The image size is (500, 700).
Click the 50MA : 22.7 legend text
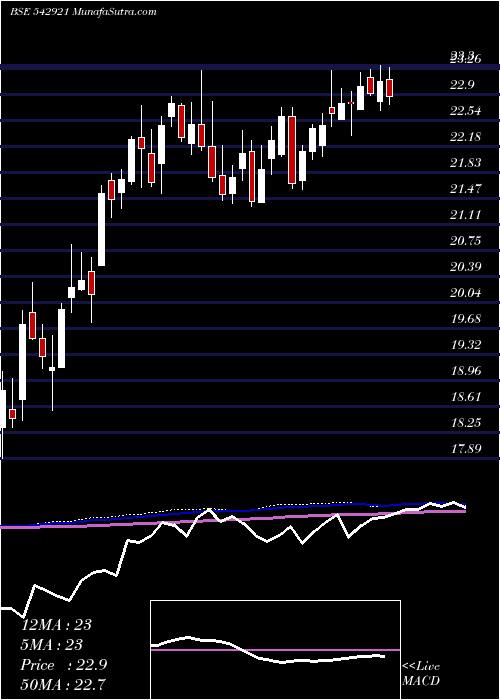[x=64, y=685]
